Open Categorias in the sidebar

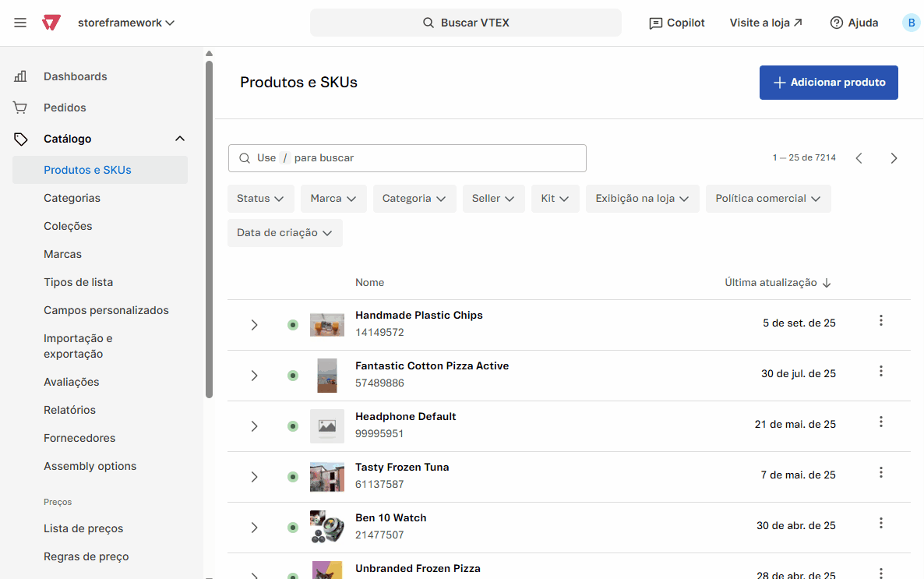point(72,198)
